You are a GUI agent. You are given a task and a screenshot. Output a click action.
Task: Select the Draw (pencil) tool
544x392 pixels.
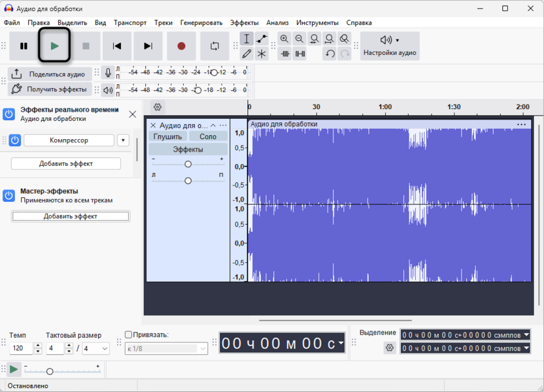click(246, 54)
